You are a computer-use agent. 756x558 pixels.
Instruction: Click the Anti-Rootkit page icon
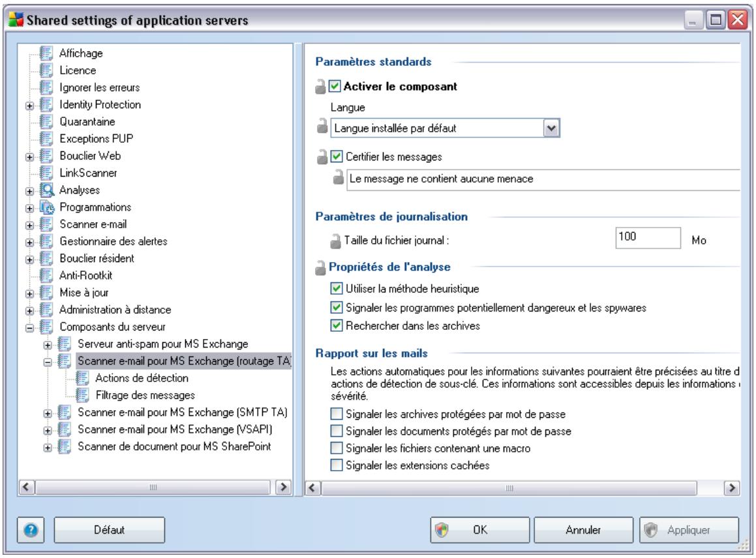(46, 275)
